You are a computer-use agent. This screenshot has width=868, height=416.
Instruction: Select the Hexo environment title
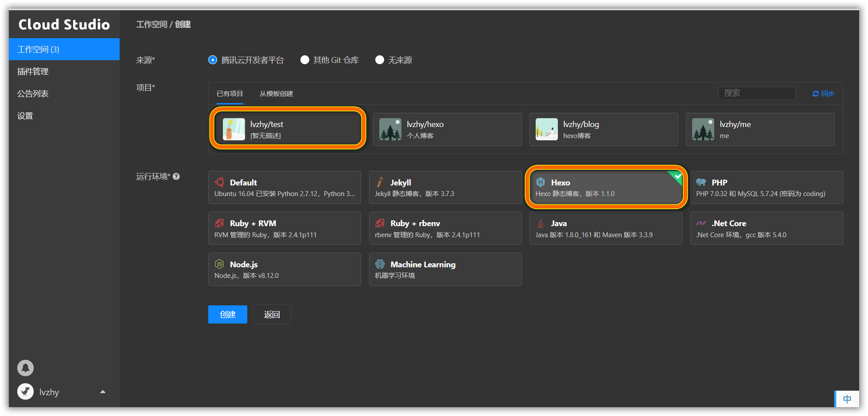coord(561,182)
